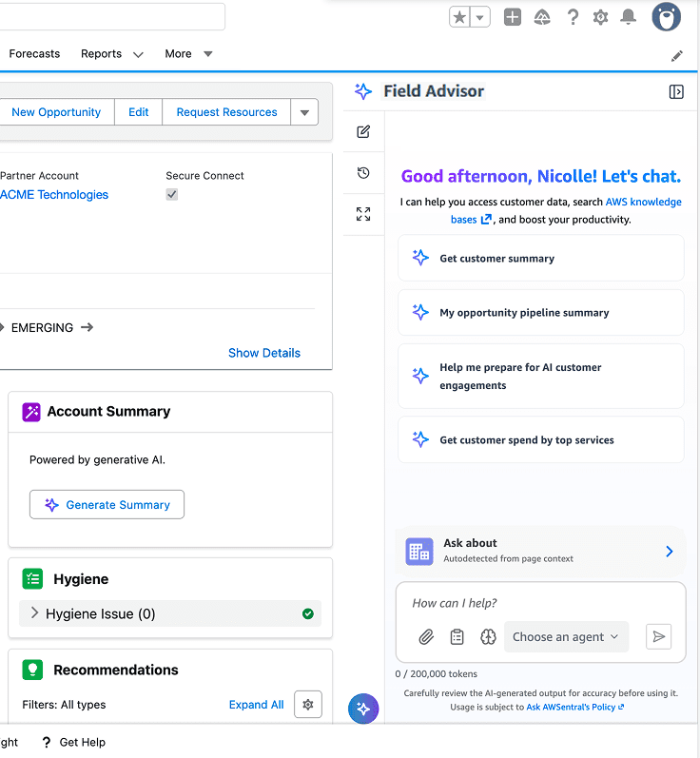Open ACME Technologies partner account link
Screen dimensions: 700x758
(x=54, y=194)
